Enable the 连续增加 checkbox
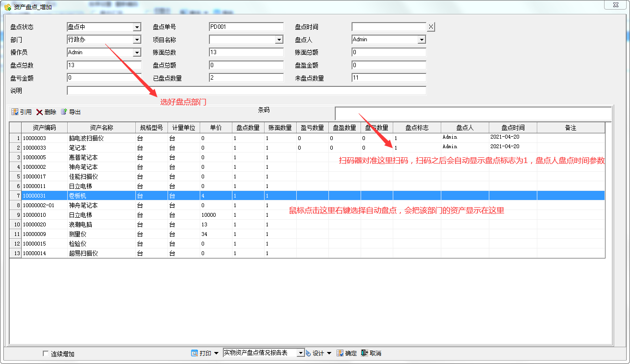Viewport: 630px width, 364px height. [x=46, y=354]
